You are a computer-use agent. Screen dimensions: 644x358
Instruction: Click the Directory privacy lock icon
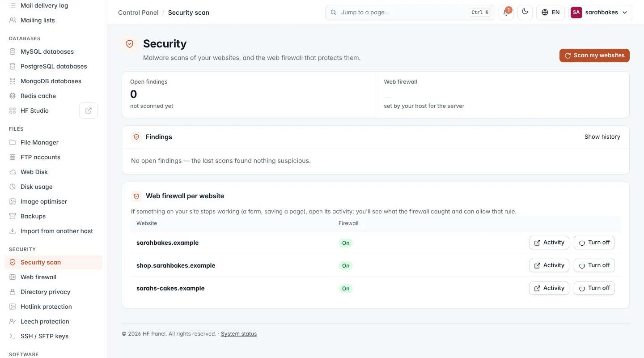13,292
